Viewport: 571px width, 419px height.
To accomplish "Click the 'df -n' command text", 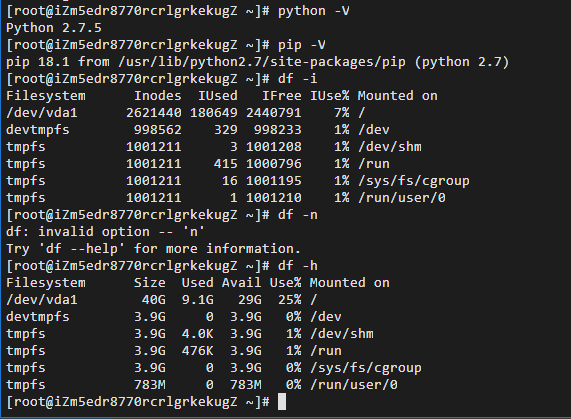I will point(298,215).
